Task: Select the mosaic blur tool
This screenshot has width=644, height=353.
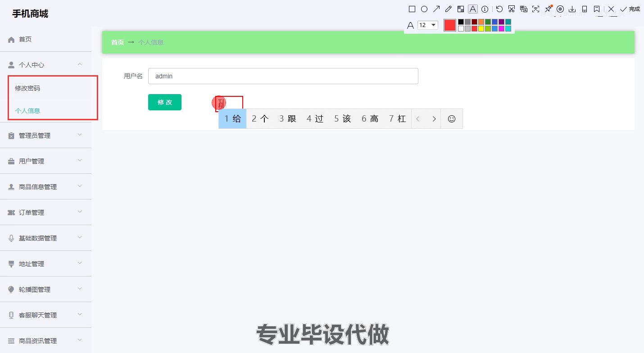Action: tap(461, 9)
